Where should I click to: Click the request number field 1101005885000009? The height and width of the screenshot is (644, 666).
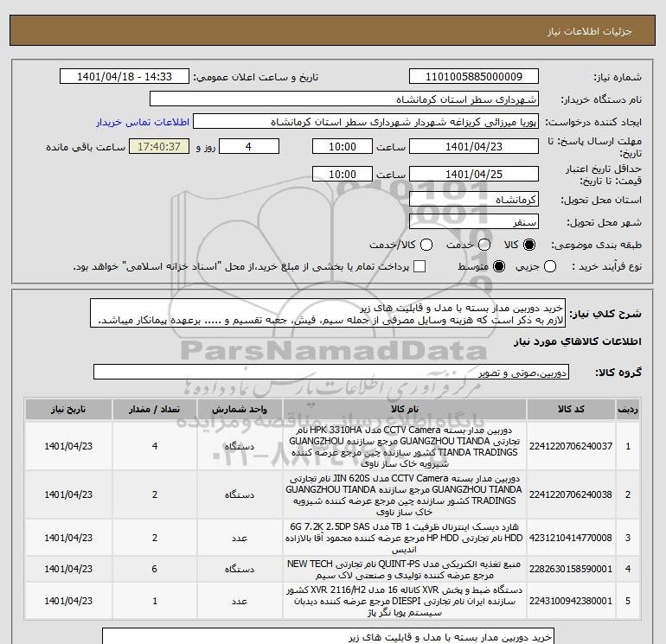[474, 77]
